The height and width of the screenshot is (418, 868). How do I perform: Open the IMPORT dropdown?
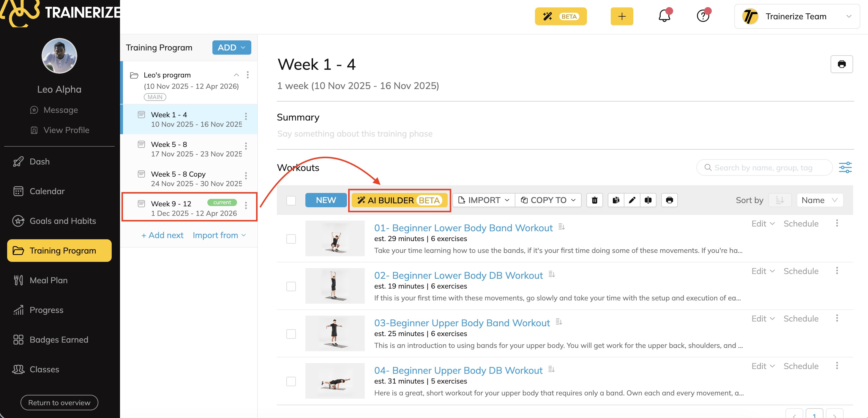tap(484, 200)
